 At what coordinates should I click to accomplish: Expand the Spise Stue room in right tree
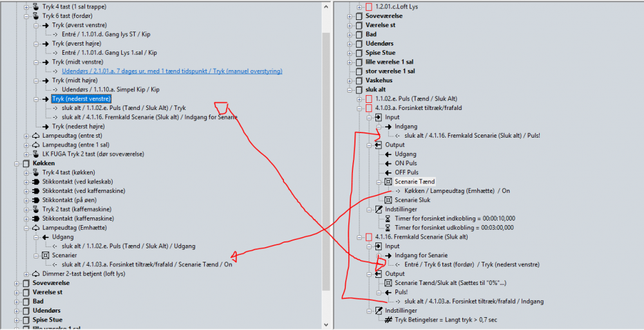point(350,53)
